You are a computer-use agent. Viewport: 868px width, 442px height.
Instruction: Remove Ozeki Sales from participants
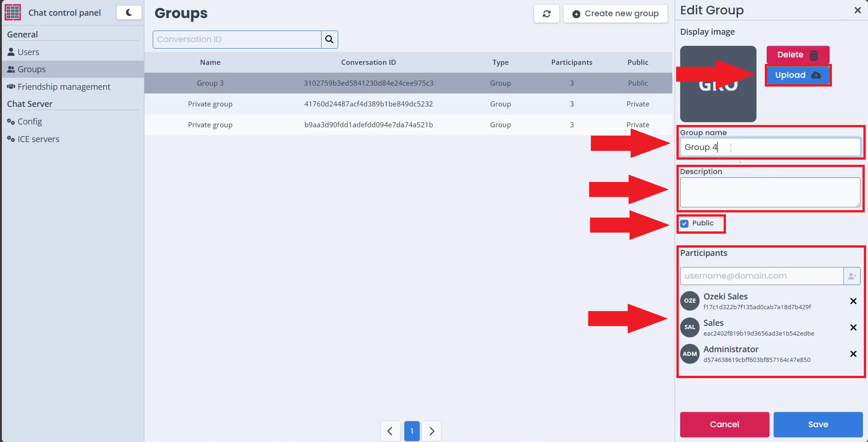(x=853, y=301)
